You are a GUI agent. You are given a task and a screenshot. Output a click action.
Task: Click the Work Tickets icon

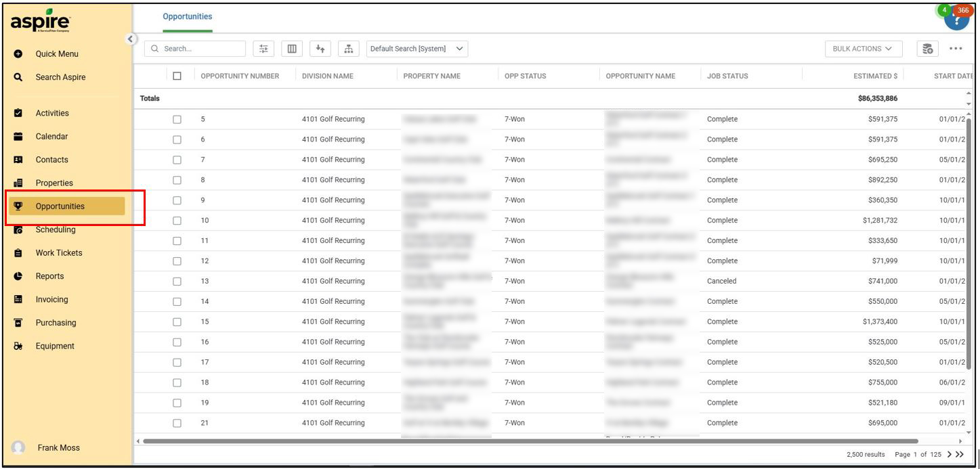18,253
